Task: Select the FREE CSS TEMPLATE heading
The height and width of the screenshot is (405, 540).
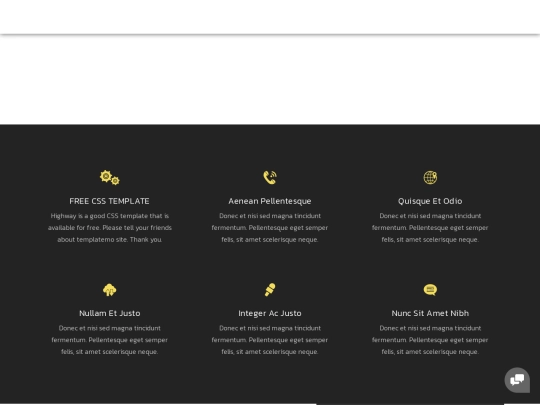Action: coord(110,201)
